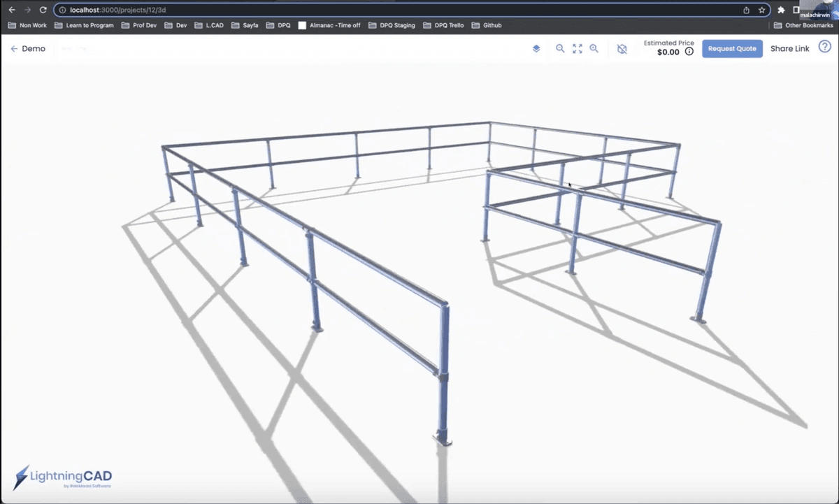Click the Estimated Price $0.00 value

(x=668, y=52)
